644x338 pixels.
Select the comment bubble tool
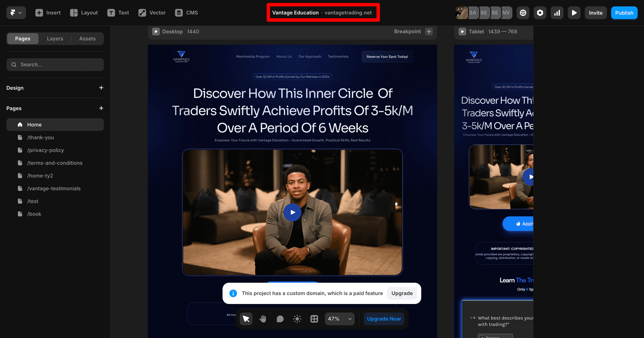280,319
